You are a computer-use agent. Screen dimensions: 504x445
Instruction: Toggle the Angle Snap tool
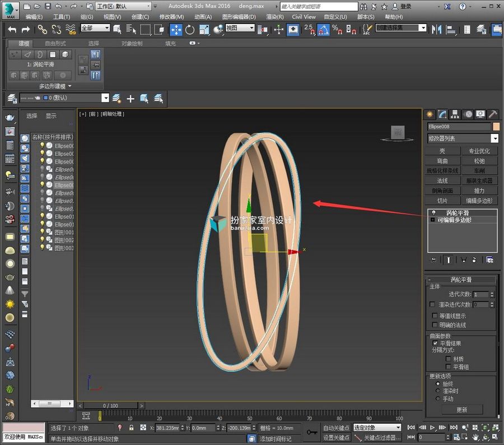323,30
